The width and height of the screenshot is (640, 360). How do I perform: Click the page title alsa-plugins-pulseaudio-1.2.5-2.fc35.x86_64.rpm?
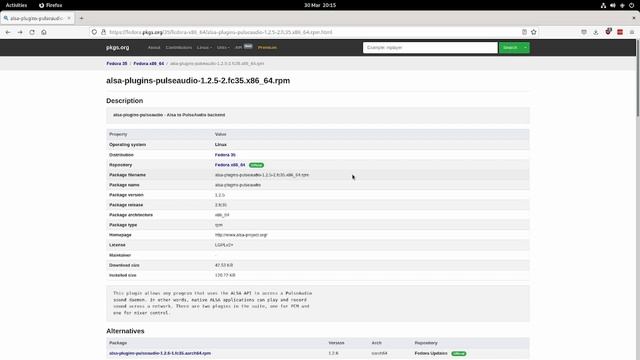coord(198,80)
